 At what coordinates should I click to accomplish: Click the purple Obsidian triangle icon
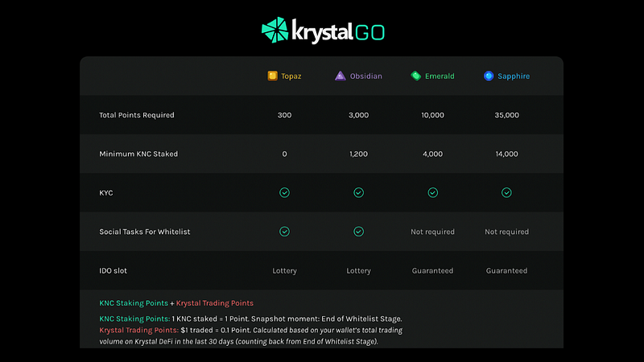click(340, 76)
